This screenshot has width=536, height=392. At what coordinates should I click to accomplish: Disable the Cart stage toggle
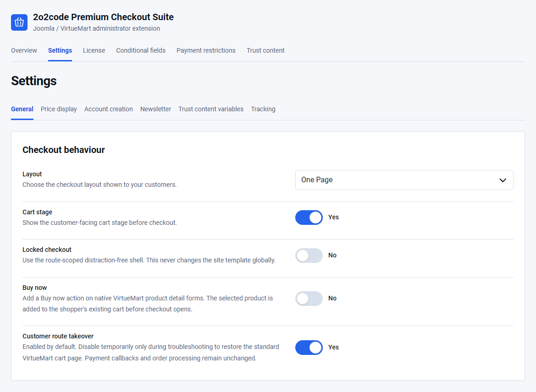pos(309,218)
